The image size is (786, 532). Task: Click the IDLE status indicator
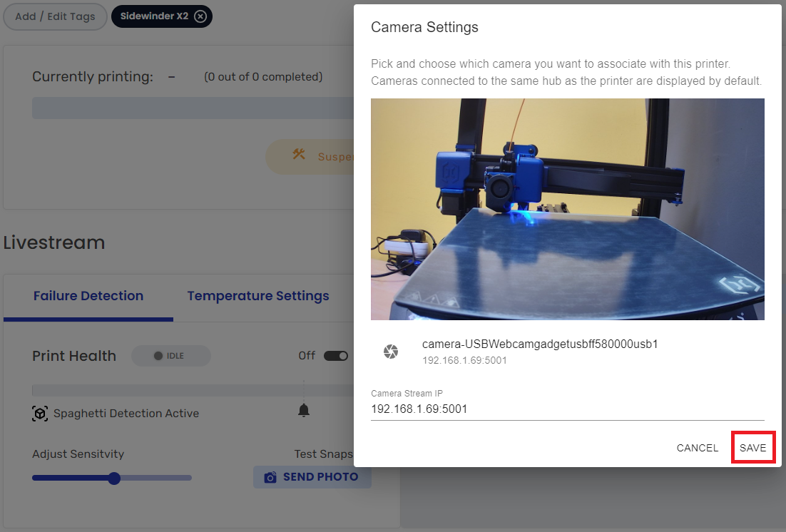point(170,355)
